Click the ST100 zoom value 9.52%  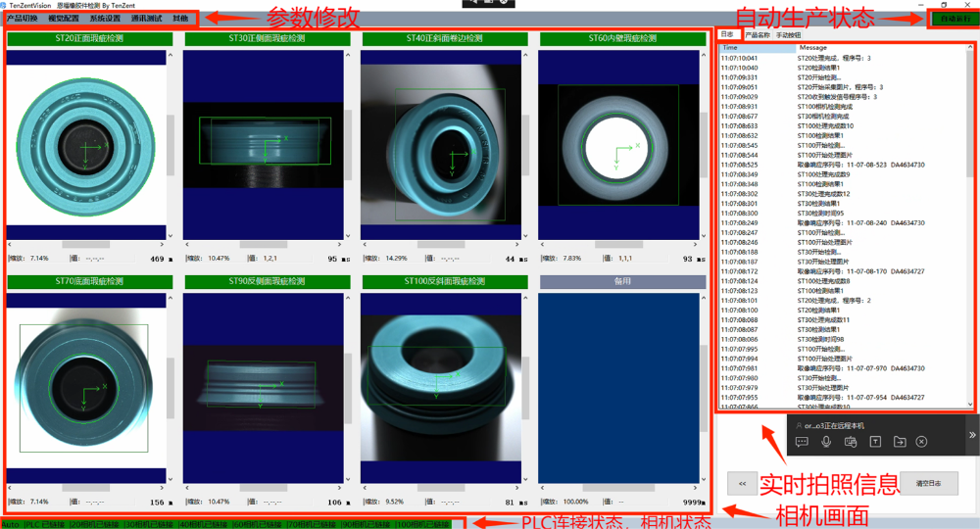coord(394,502)
